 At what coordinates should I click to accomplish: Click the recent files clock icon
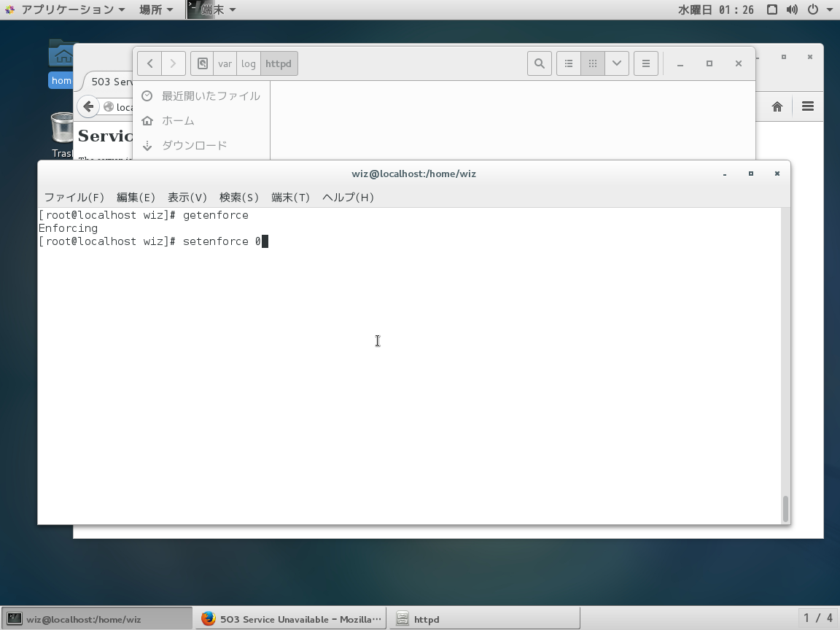pos(147,96)
